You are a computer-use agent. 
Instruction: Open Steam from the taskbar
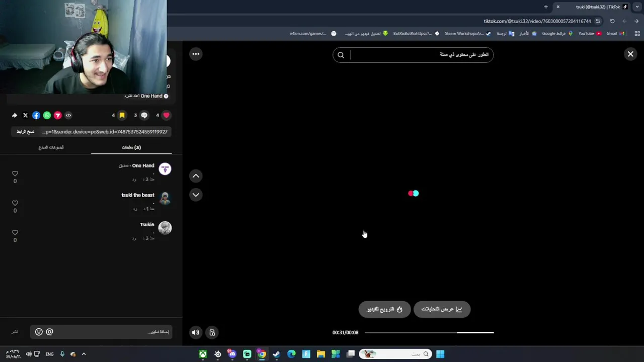click(276, 354)
